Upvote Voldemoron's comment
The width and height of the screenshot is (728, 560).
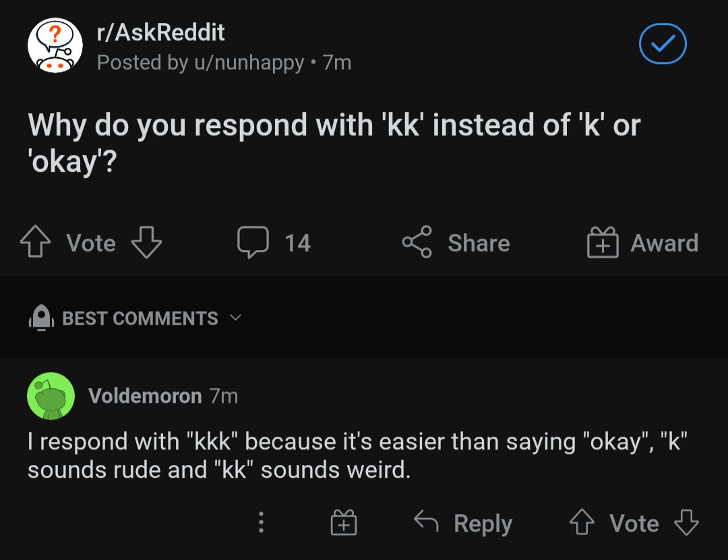[x=582, y=523]
